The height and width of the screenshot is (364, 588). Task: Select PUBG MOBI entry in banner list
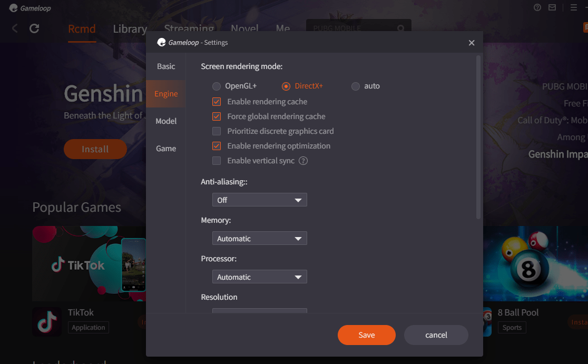point(564,86)
